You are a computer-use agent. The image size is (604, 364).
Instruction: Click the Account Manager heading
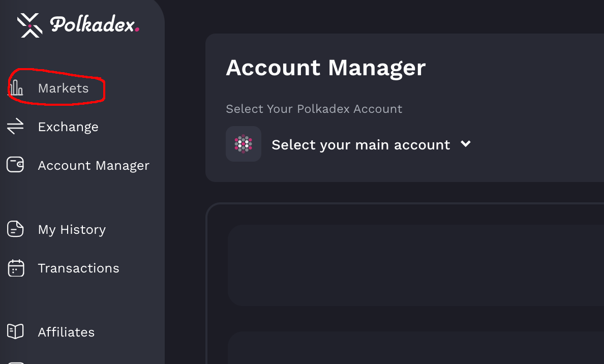[326, 67]
